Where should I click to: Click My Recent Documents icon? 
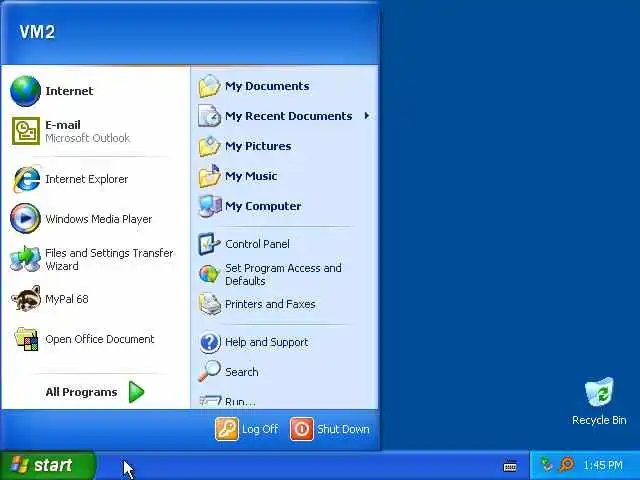tap(209, 116)
